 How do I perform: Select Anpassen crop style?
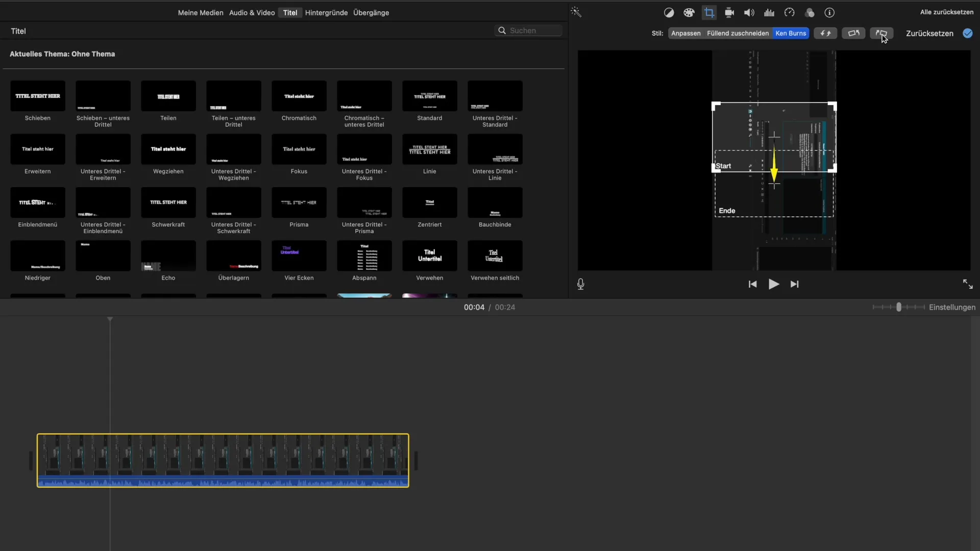(685, 33)
